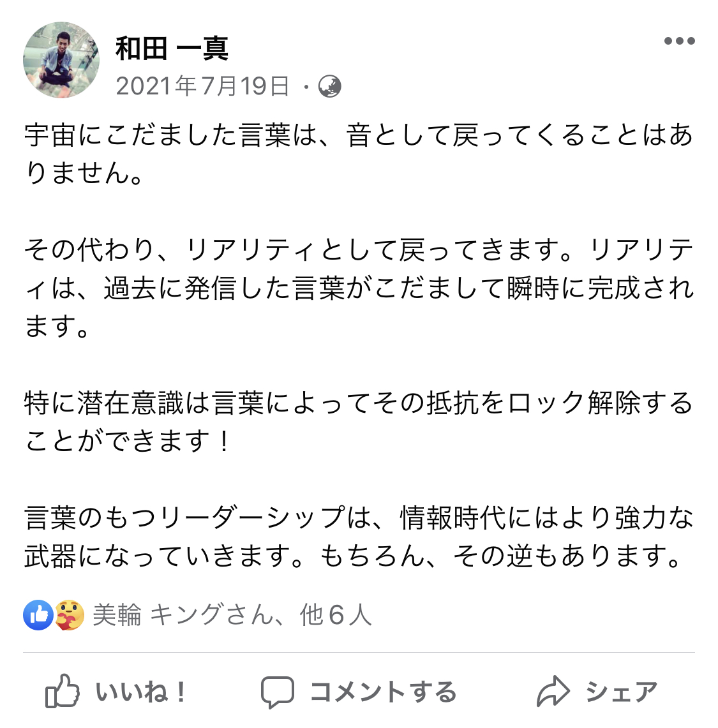
Task: Select the thumbs-up icon beside いいね！
Action: click(61, 690)
